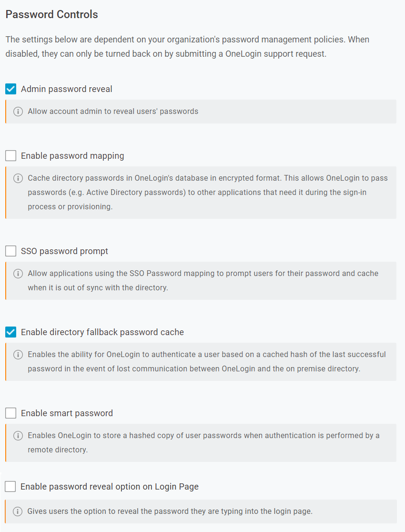This screenshot has width=405, height=532.
Task: Click the 'Enable password mapping' label text
Action: (x=72, y=156)
